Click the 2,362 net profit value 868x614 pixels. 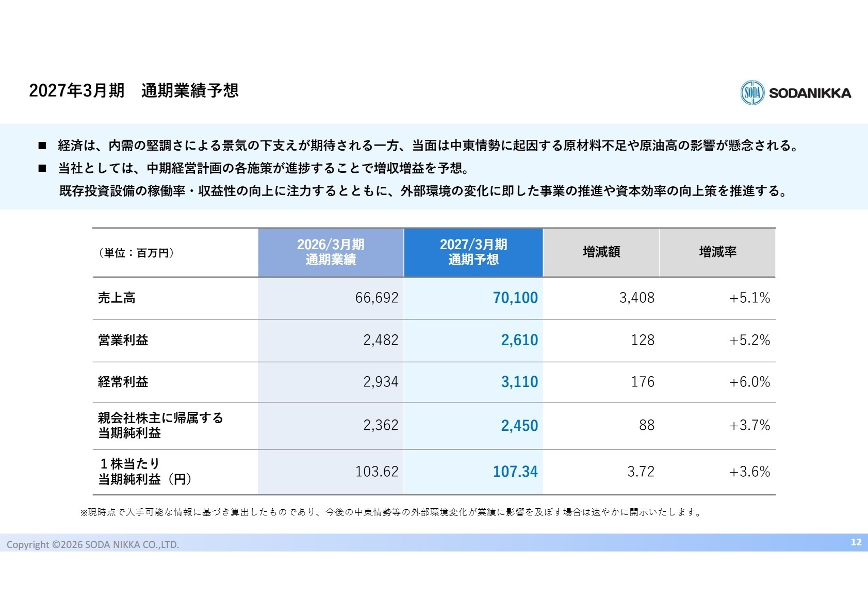tap(381, 425)
